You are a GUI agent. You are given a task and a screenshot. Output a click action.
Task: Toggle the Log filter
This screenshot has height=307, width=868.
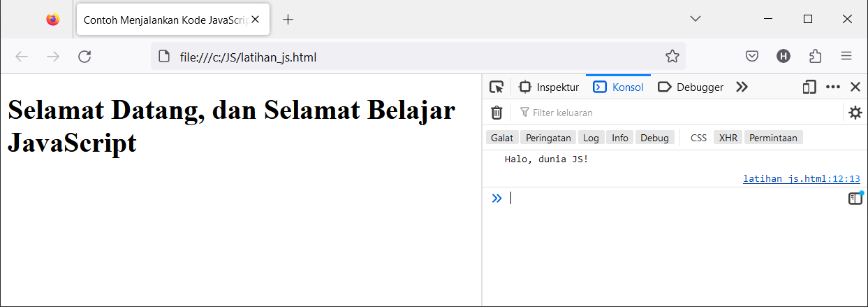591,138
